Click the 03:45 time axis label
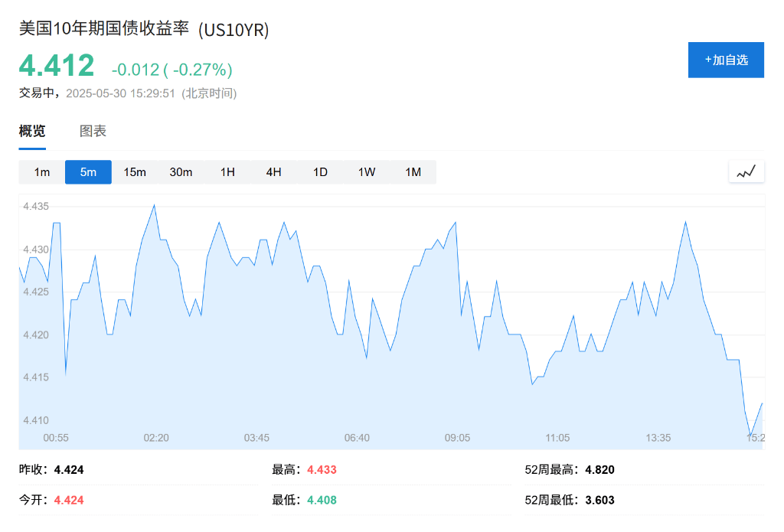The image size is (784, 532). coord(257,438)
